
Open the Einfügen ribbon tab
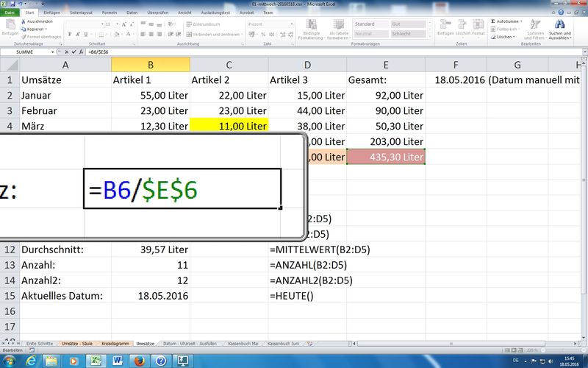pyautogui.click(x=51, y=13)
